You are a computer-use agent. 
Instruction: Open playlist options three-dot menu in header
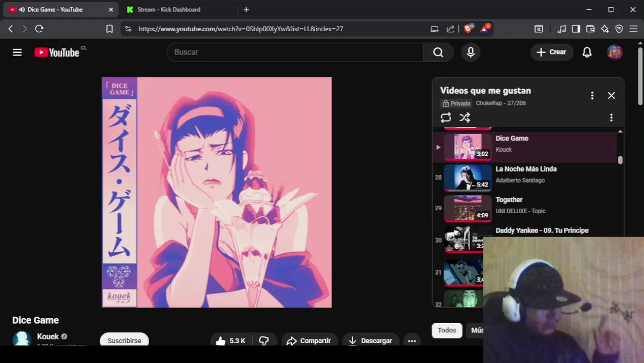tap(592, 95)
